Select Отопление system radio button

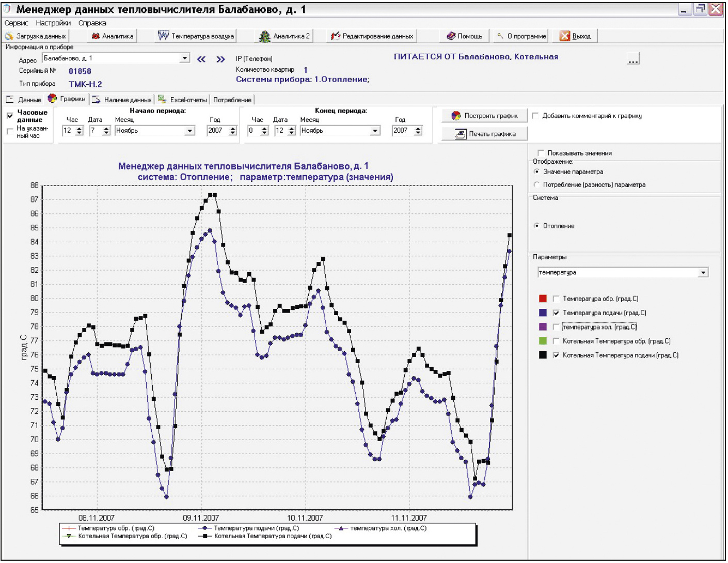pos(537,226)
